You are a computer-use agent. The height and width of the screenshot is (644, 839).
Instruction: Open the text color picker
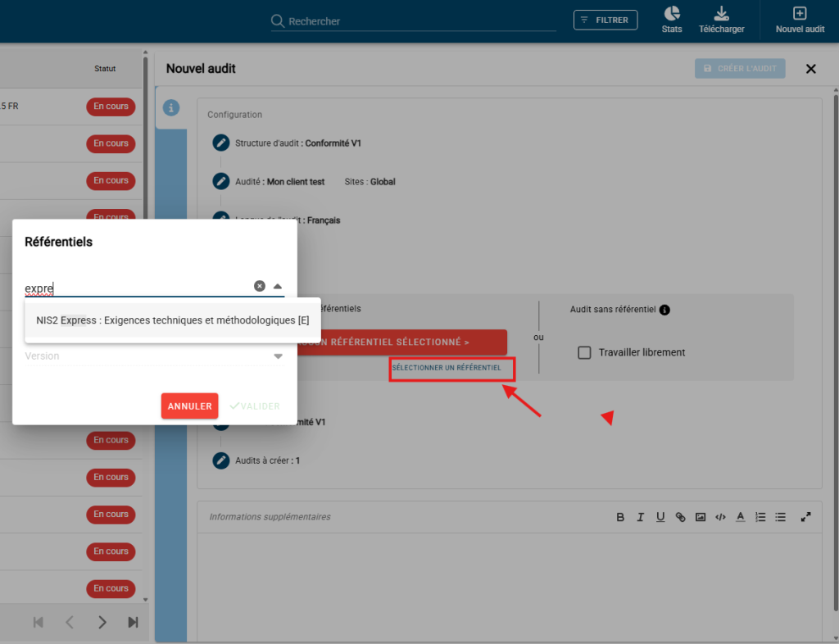click(x=740, y=517)
